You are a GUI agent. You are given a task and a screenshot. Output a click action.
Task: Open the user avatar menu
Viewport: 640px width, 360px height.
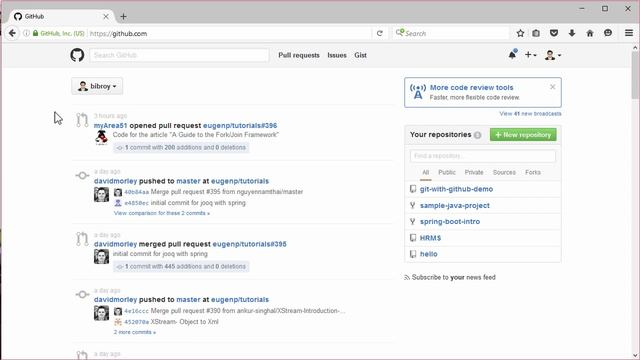click(553, 55)
